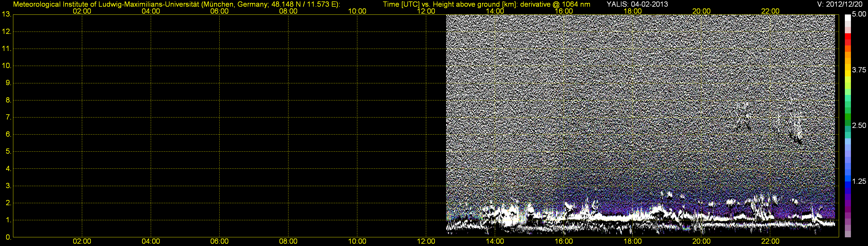Click the 0 km height axis label

click(x=8, y=237)
